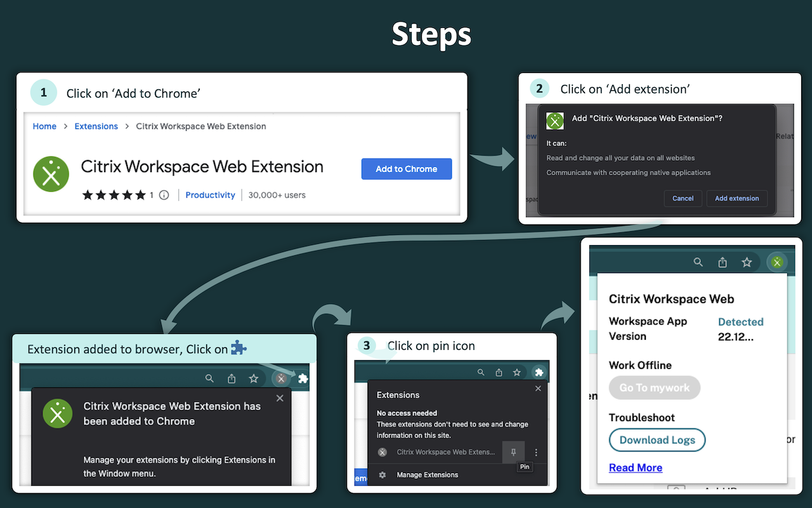Click the Download Logs button

point(657,440)
